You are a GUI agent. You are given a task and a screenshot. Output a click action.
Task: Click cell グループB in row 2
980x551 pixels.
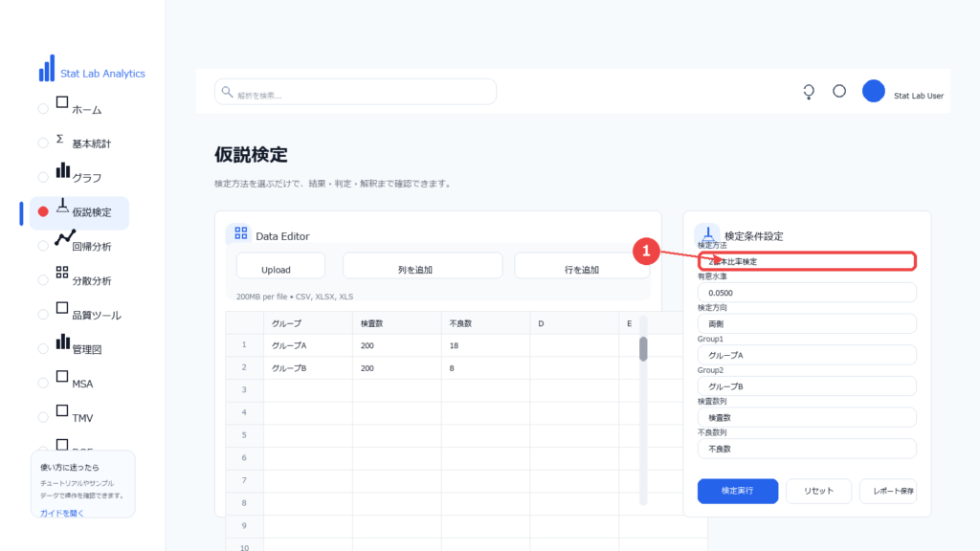[x=308, y=368]
